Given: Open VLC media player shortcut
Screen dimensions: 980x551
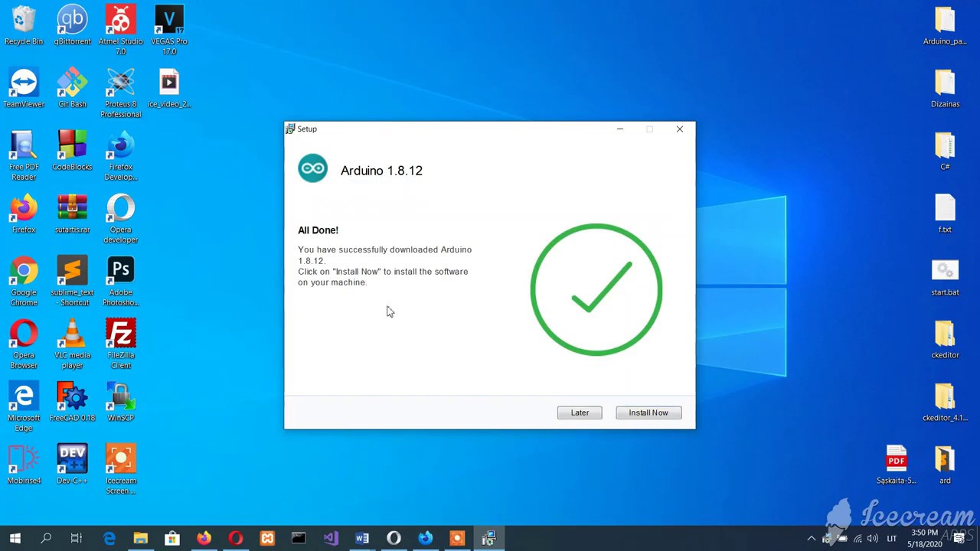Looking at the screenshot, I should [72, 344].
